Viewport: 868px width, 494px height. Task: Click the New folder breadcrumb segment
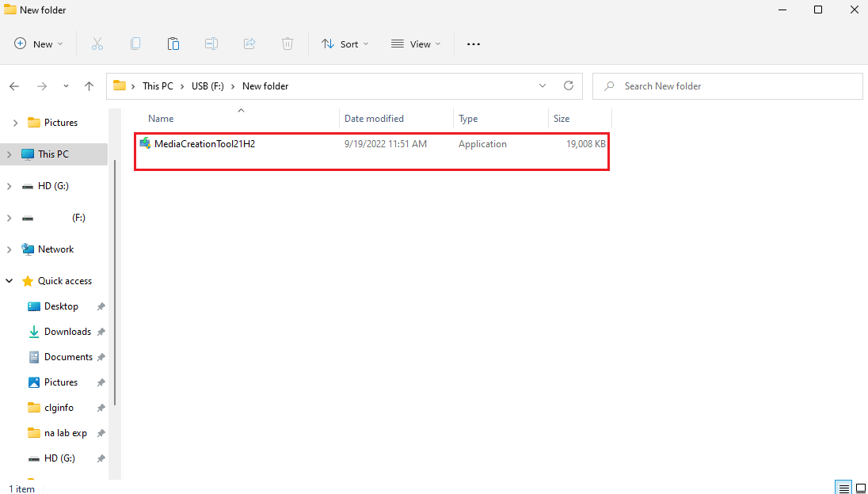265,86
